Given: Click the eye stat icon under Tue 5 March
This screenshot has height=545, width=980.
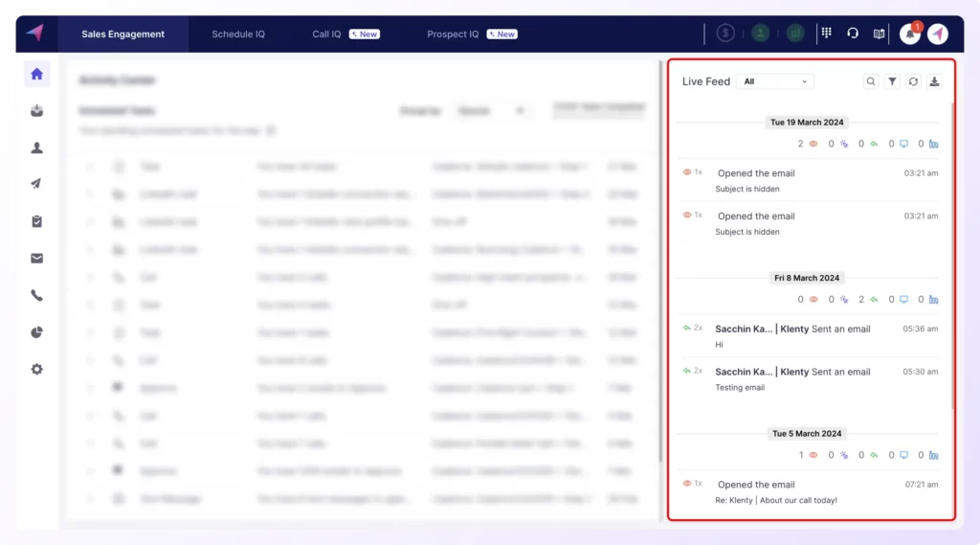Looking at the screenshot, I should 813,456.
